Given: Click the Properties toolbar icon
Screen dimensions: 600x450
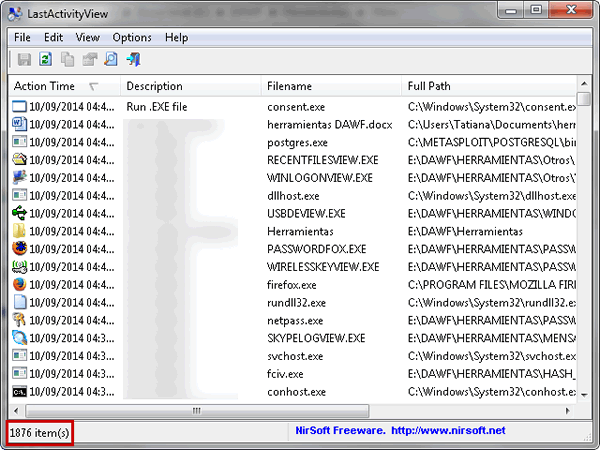Looking at the screenshot, I should tap(90, 59).
